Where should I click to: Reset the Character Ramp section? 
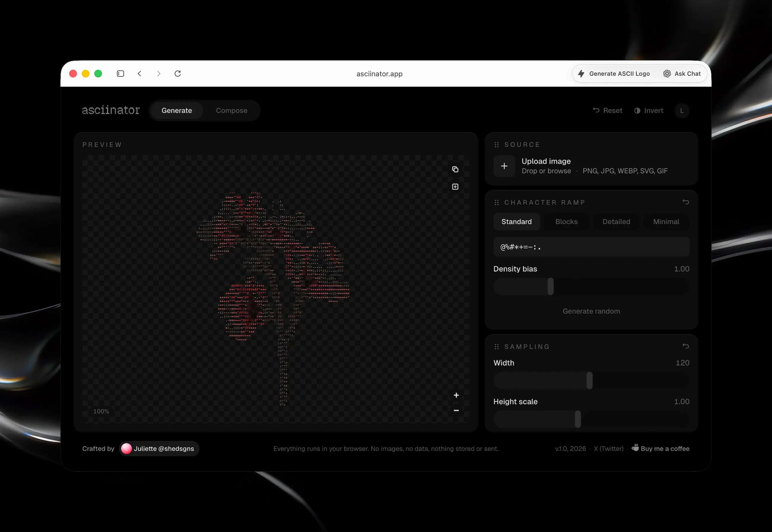pyautogui.click(x=685, y=202)
